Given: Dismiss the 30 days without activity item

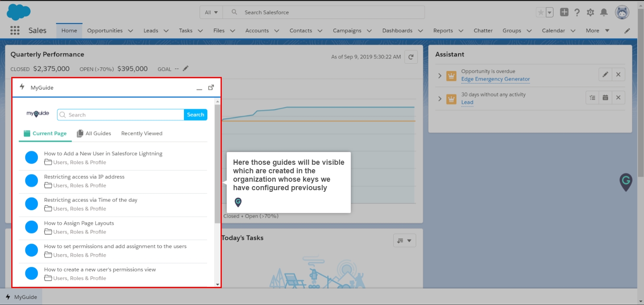Looking at the screenshot, I should (x=618, y=98).
